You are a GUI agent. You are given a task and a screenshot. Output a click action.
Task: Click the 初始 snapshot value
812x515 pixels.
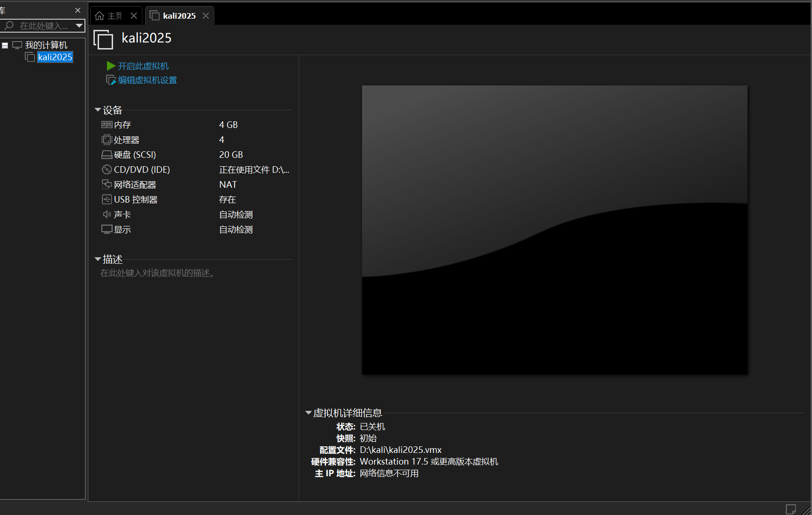tap(368, 438)
